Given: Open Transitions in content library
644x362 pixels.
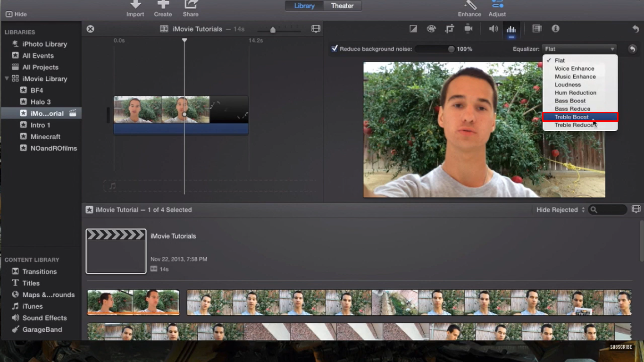Looking at the screenshot, I should coord(41,271).
